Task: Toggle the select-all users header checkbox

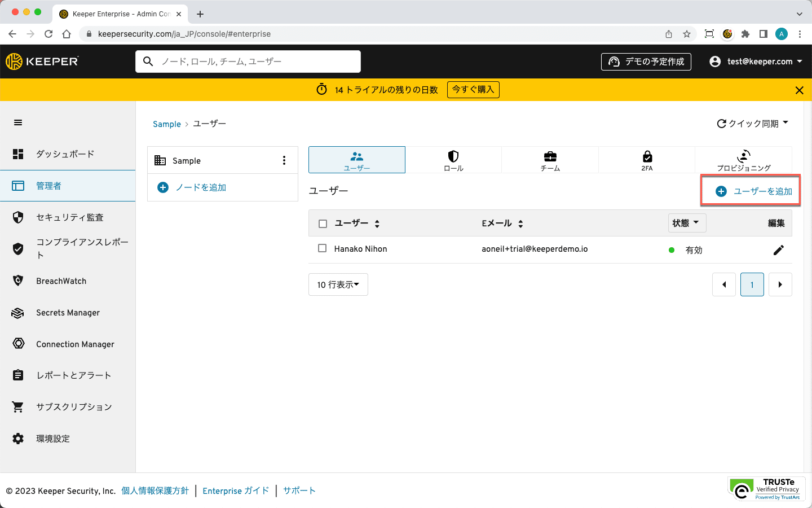Action: pyautogui.click(x=323, y=224)
